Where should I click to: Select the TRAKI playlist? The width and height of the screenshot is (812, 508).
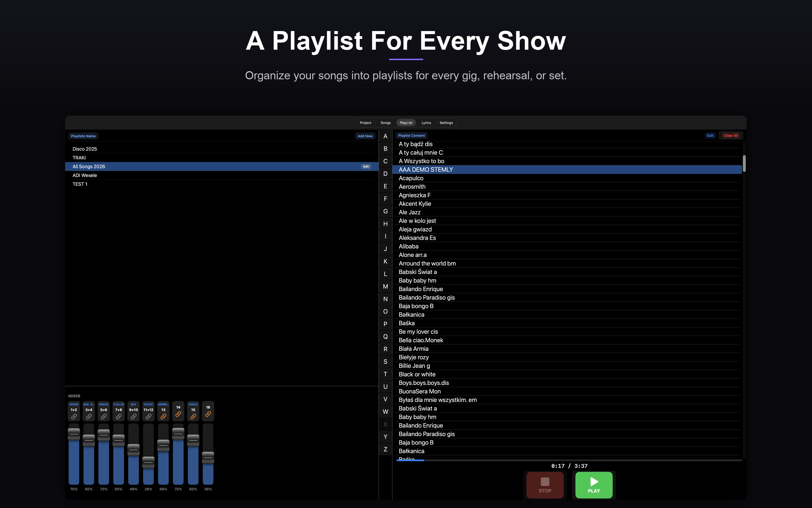pos(221,157)
